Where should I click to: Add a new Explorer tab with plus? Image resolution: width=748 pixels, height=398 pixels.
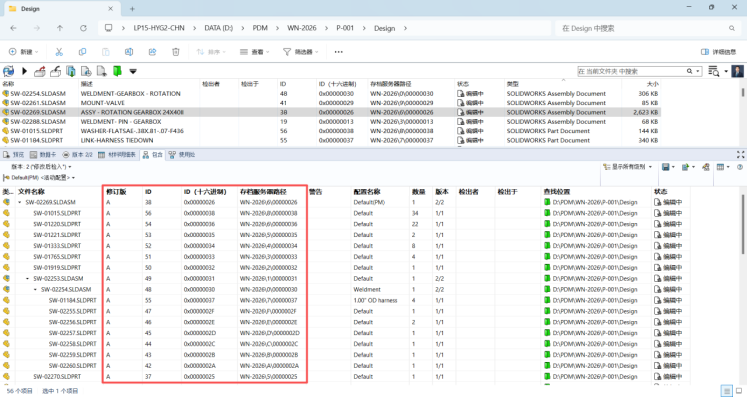[x=132, y=9]
